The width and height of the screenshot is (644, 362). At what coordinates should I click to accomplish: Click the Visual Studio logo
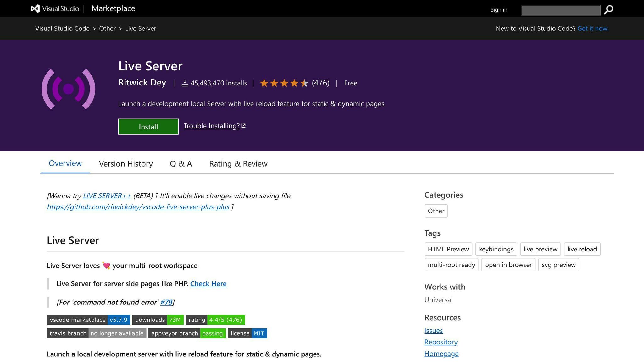pos(35,8)
